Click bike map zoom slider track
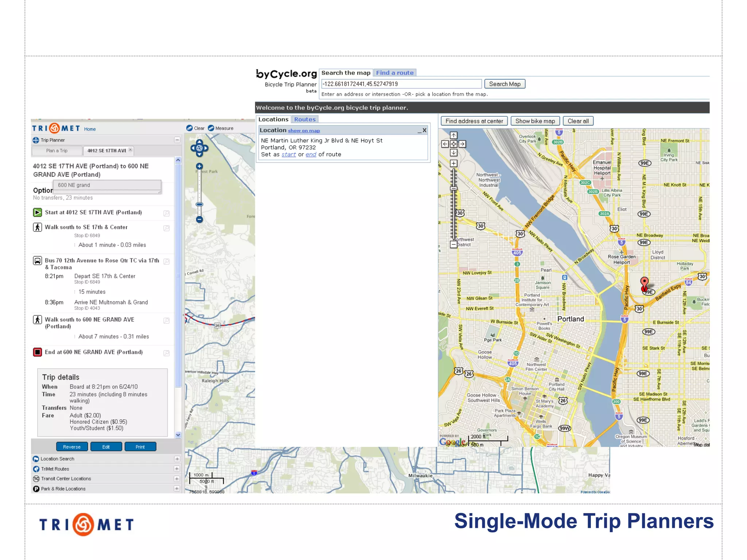Image resolution: width=747 pixels, height=560 pixels. click(453, 204)
